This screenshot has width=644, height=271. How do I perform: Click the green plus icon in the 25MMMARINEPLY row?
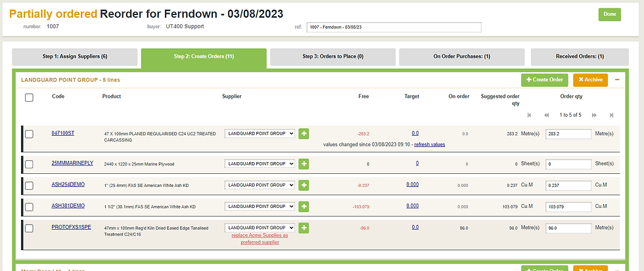[304, 163]
